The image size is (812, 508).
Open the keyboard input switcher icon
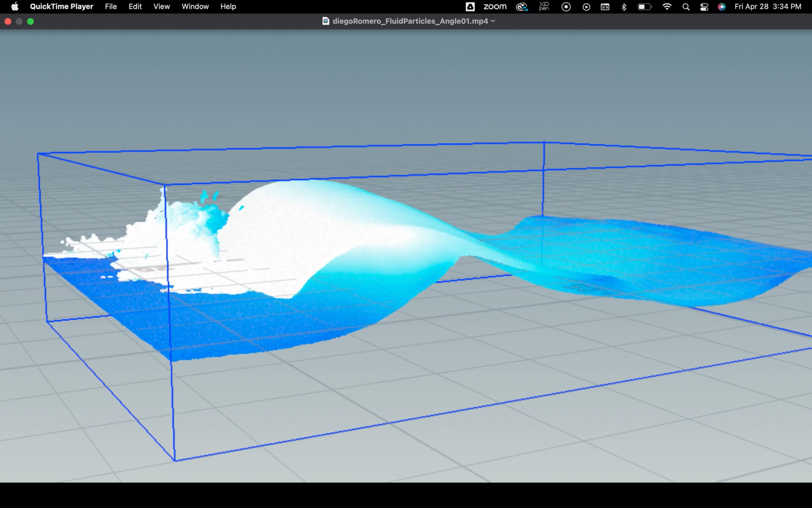point(605,6)
